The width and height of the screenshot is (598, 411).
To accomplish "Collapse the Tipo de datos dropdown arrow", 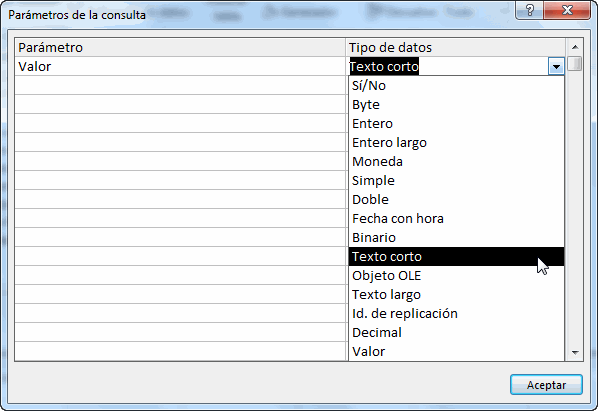I will coord(556,67).
